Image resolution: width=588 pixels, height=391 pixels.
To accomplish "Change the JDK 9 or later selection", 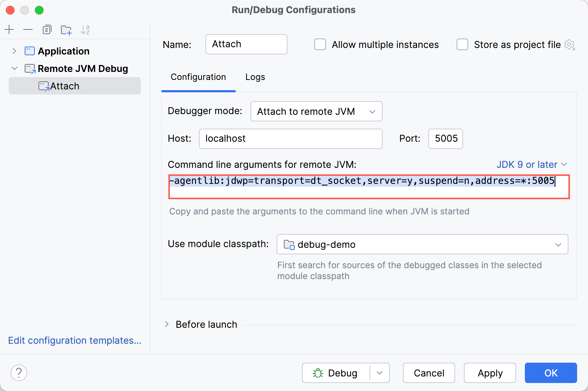I will coord(531,164).
